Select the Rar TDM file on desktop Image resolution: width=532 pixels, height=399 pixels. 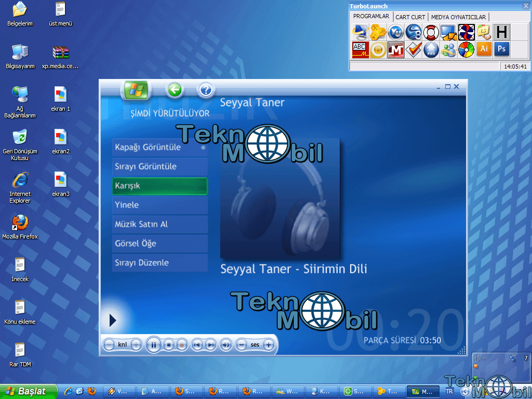tap(20, 354)
